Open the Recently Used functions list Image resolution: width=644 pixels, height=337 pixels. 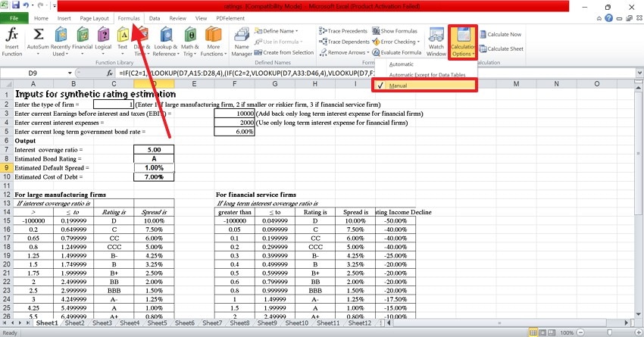[x=61, y=42]
